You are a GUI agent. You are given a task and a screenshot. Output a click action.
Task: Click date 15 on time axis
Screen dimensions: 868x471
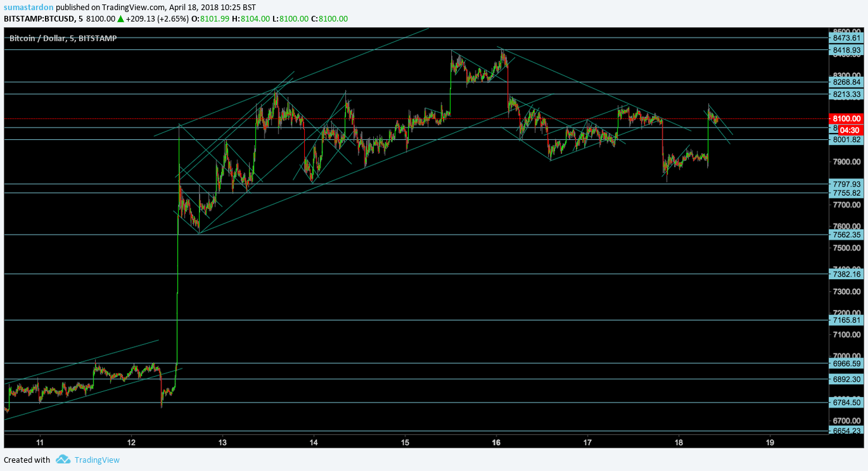coord(405,443)
